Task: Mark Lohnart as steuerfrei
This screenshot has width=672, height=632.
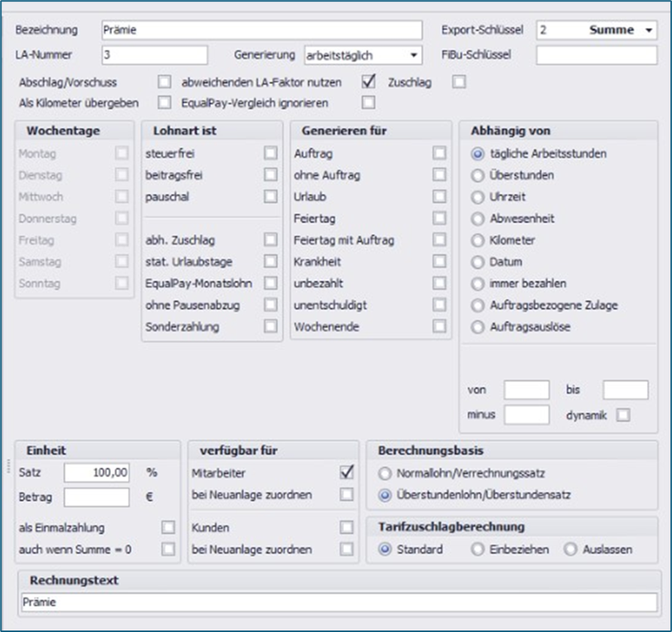Action: point(270,153)
